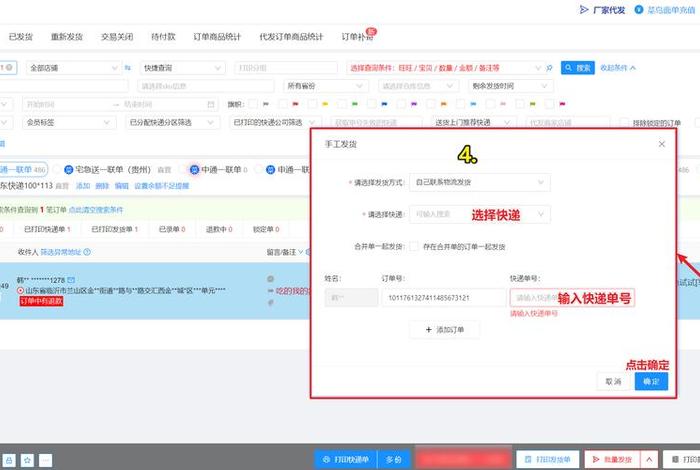Viewport: 700px width, 470px height.
Task: Open the 请选择快递 courier dropdown in the dialog
Action: click(479, 215)
